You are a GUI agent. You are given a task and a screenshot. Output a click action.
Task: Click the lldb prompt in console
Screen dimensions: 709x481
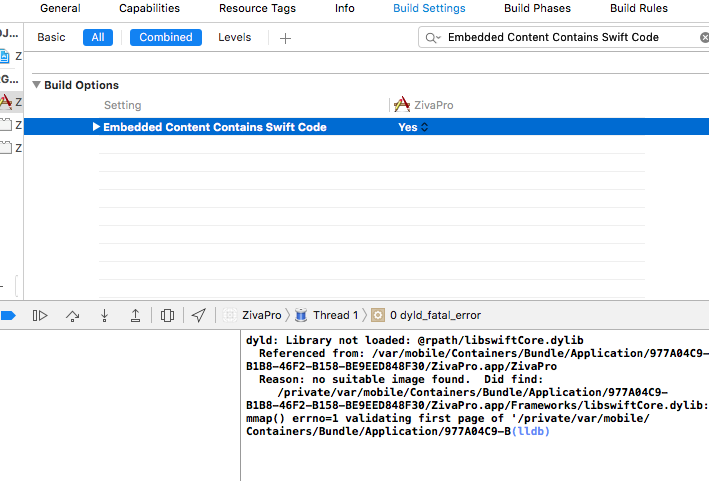[530, 431]
